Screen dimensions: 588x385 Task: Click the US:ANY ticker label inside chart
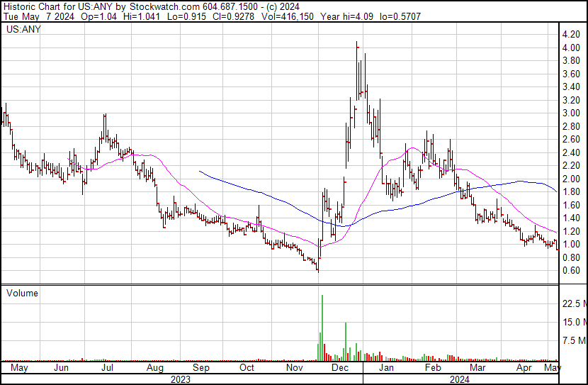point(22,30)
